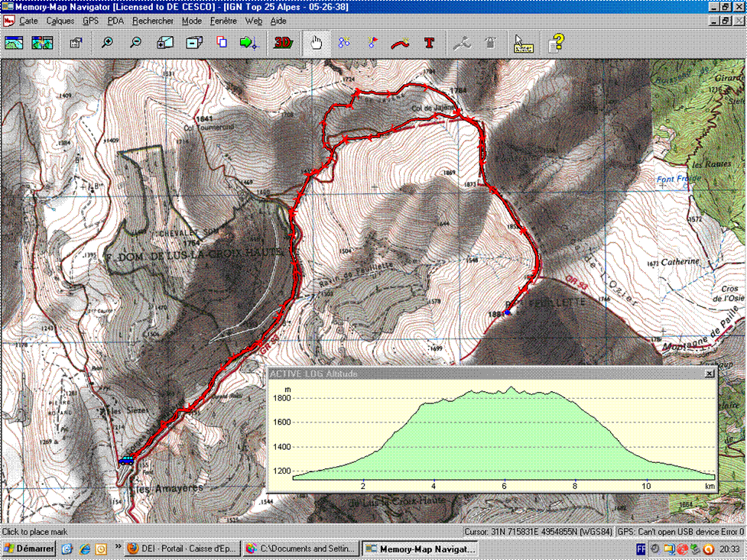Restore the inner map document window
The height and width of the screenshot is (560, 747).
point(725,21)
